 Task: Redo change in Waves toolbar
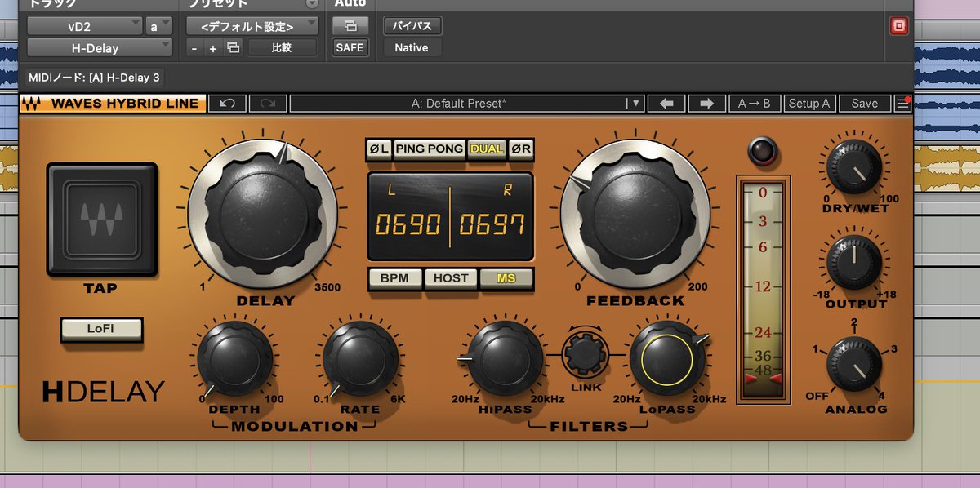[x=267, y=104]
